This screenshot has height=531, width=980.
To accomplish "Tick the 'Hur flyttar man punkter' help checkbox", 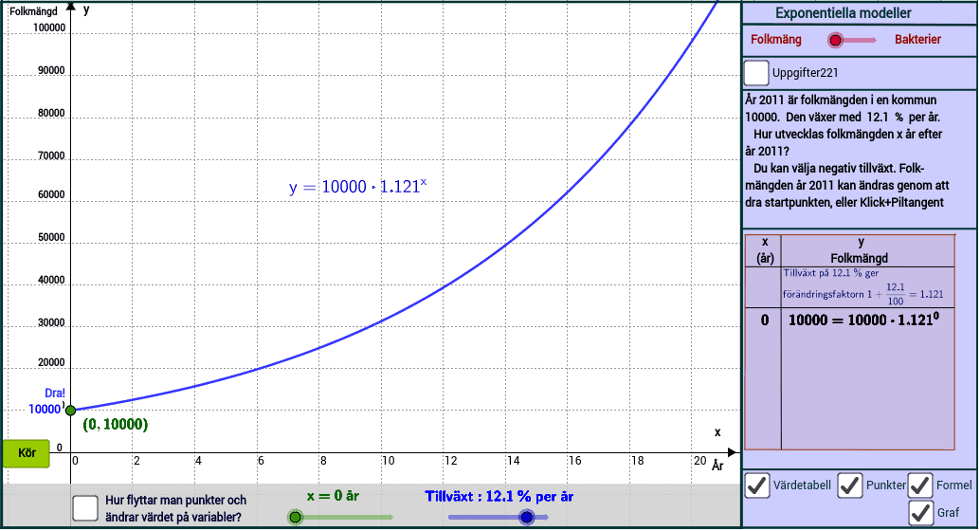I will pos(85,508).
